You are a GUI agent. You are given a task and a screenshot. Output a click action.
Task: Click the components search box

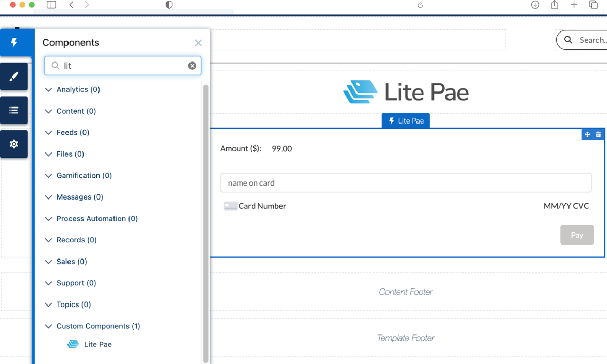[x=123, y=66]
